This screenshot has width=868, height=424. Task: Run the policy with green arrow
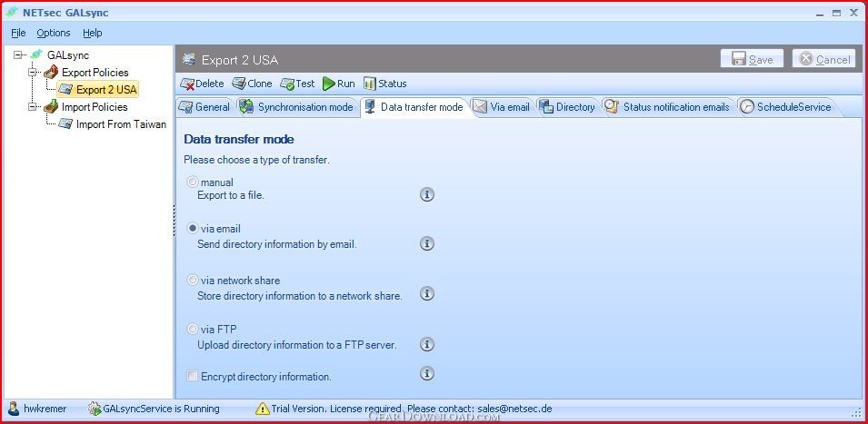click(339, 84)
